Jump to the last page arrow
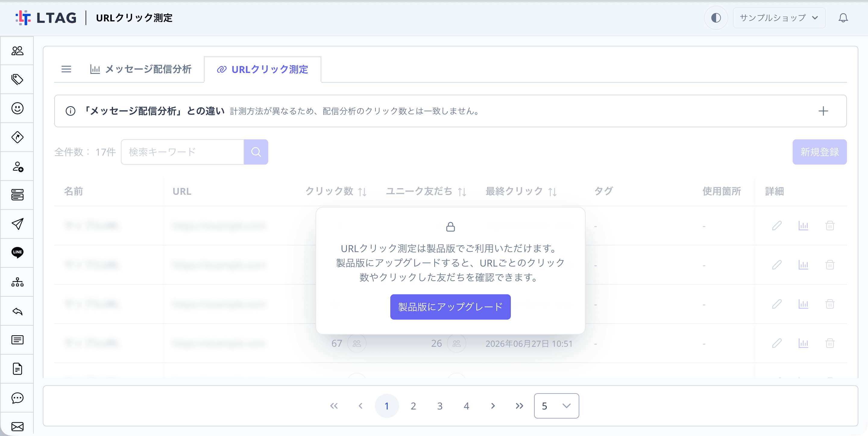 pos(519,406)
